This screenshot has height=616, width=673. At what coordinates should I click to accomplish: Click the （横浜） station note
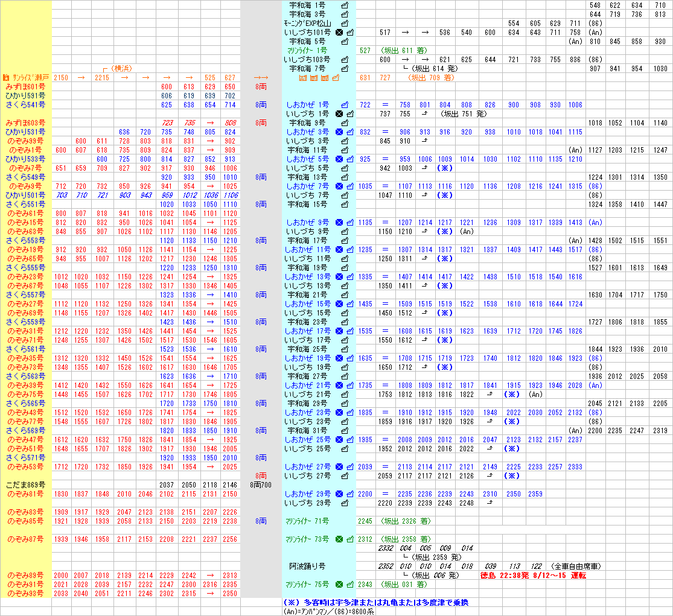[x=121, y=69]
